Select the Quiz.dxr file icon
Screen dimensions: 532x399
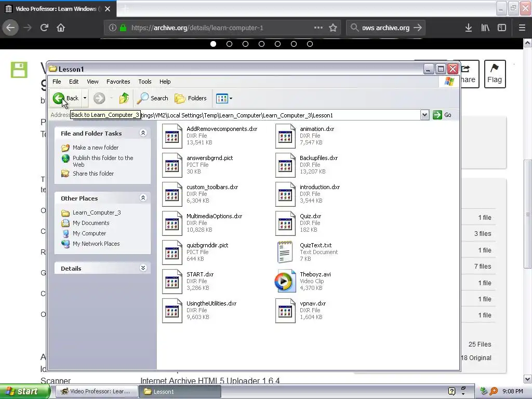285,223
